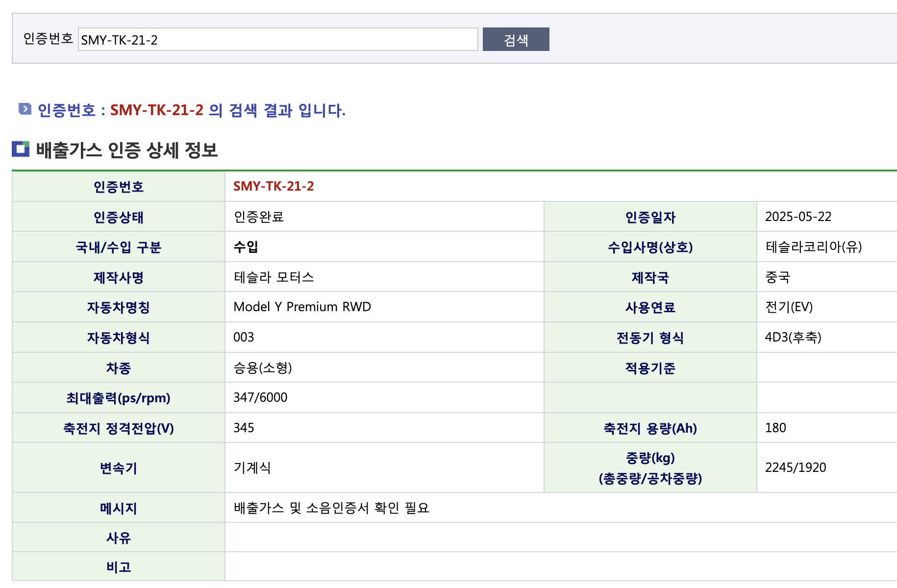Screen dimensions: 897x588
Task: Select the date 2025-05-22
Action: (x=798, y=217)
